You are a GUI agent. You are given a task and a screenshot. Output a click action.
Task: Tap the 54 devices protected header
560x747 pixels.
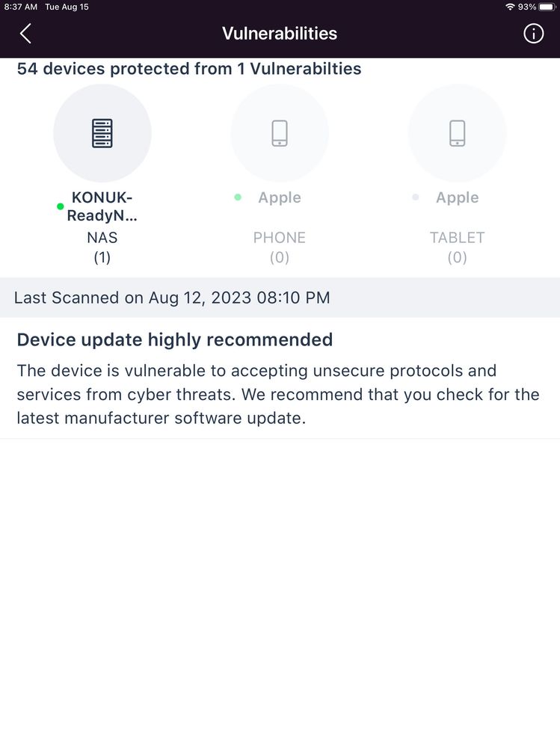[189, 69]
